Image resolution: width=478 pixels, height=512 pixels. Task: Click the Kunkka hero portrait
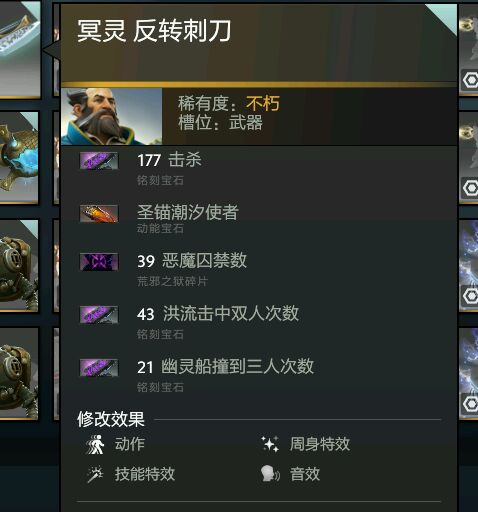[112, 116]
